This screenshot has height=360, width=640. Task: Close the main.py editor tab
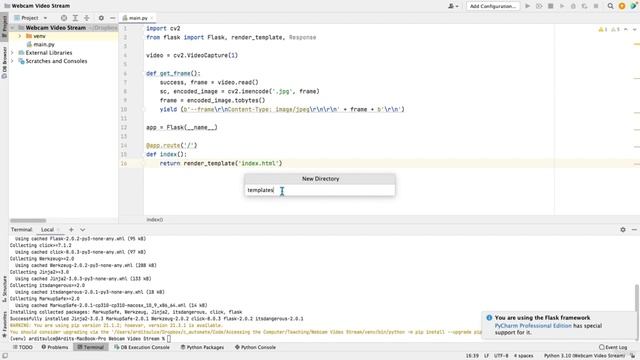pos(151,18)
